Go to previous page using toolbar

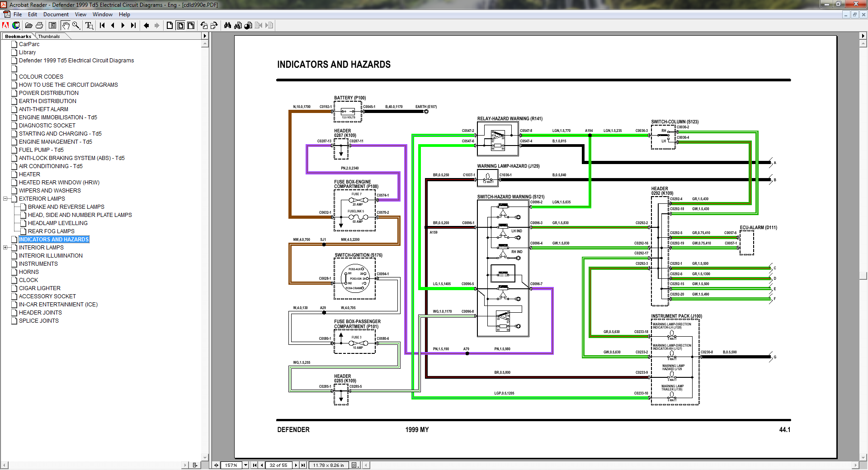(x=113, y=25)
